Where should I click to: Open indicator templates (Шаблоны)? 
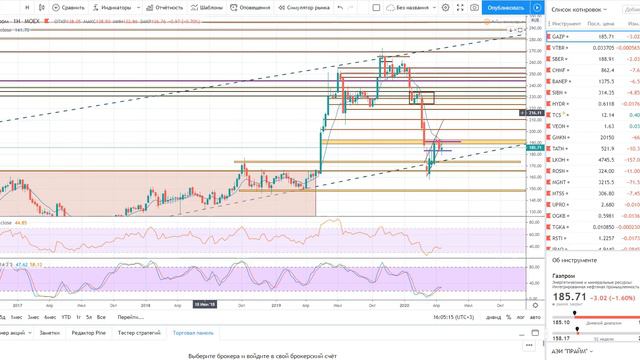click(x=207, y=7)
